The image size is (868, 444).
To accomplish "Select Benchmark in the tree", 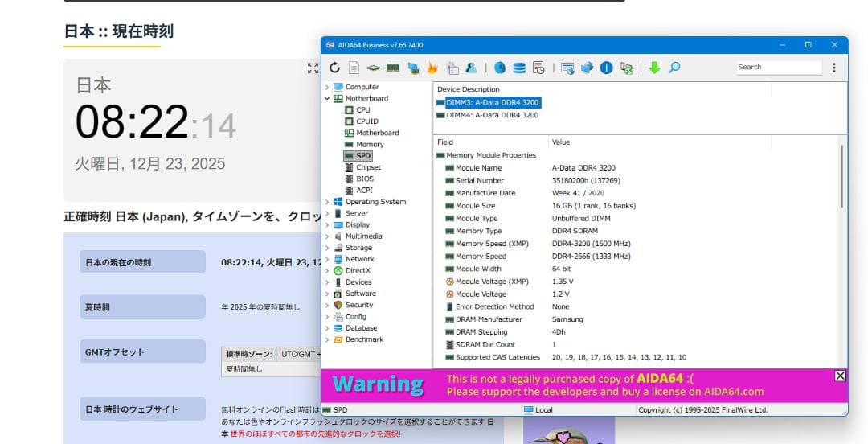I will pos(364,339).
